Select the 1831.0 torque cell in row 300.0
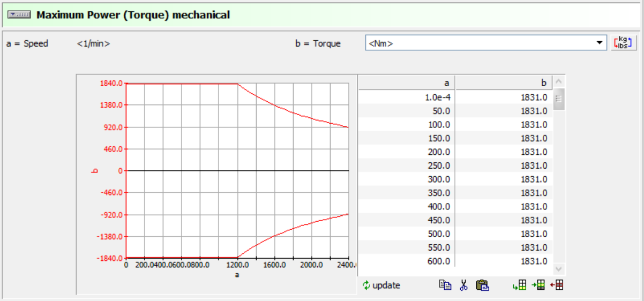This screenshot has height=301, width=644. [x=504, y=179]
